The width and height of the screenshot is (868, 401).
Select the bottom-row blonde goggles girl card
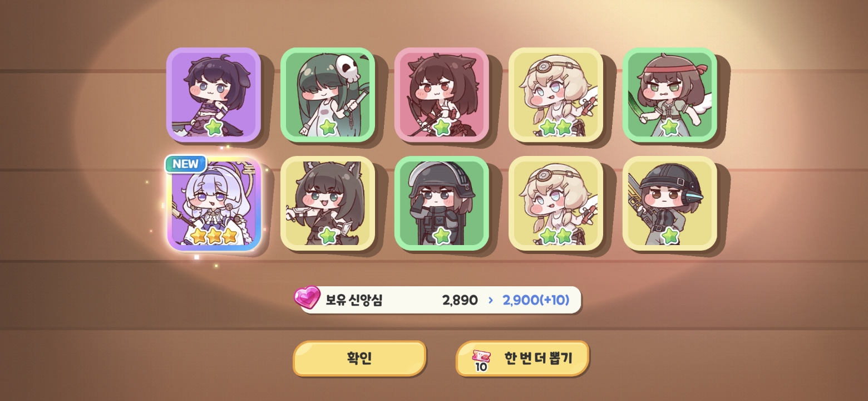click(556, 203)
